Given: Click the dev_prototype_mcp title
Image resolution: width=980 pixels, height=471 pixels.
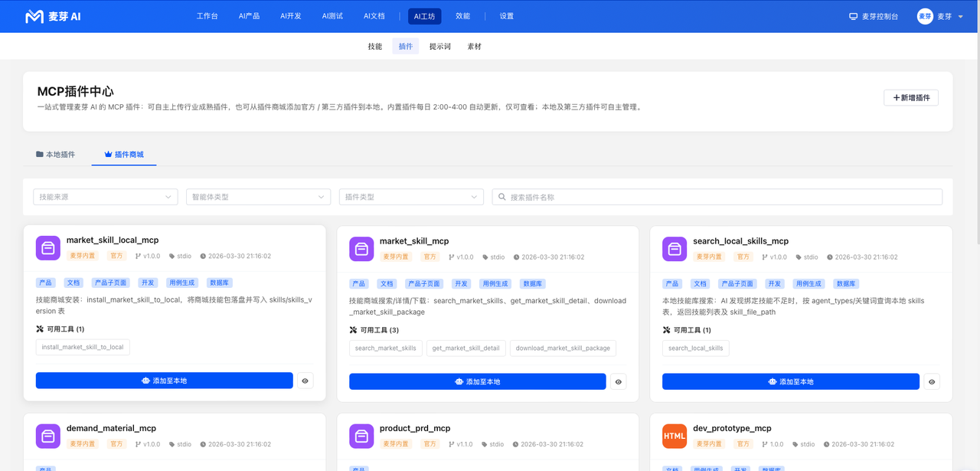Looking at the screenshot, I should (x=732, y=428).
